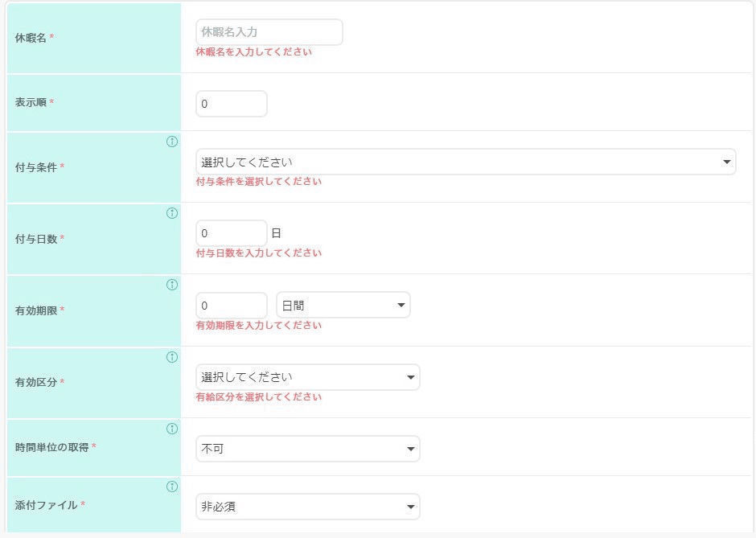
Task: Click info icon for 付与条件 row
Action: coord(171,142)
